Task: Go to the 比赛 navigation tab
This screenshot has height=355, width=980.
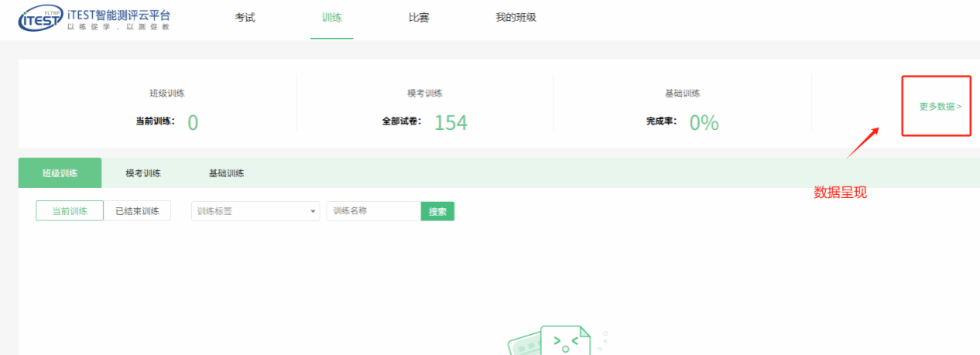Action: tap(419, 18)
